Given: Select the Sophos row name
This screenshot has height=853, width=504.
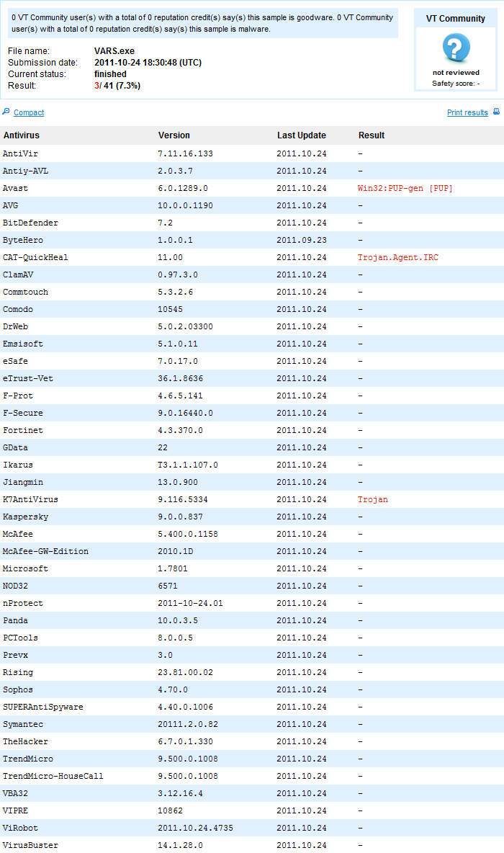Looking at the screenshot, I should [18, 689].
